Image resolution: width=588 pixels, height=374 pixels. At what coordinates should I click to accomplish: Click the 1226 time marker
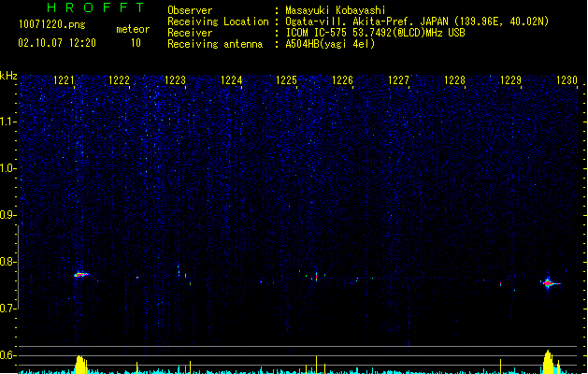tap(342, 80)
